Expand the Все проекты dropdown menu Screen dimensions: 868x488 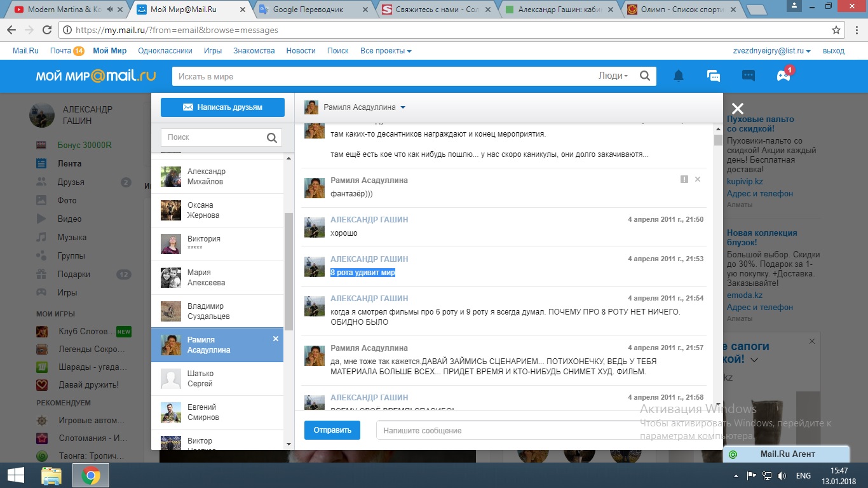pyautogui.click(x=386, y=51)
